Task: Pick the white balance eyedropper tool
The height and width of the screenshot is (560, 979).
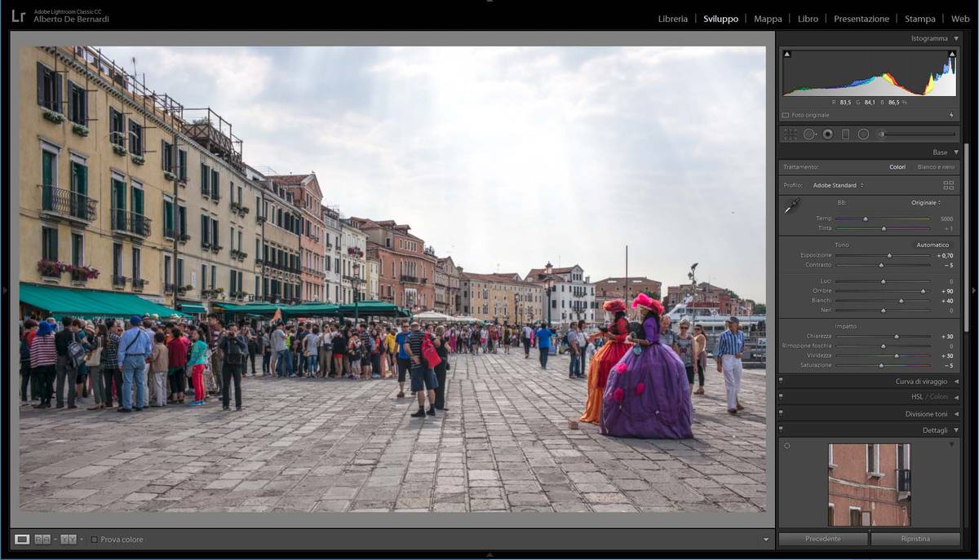Action: click(x=792, y=207)
